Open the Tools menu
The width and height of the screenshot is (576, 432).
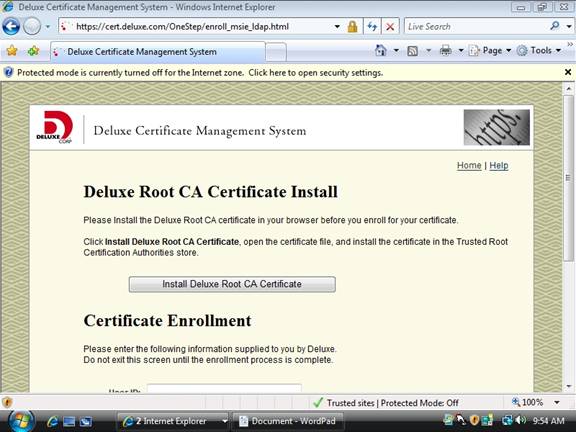(x=539, y=50)
